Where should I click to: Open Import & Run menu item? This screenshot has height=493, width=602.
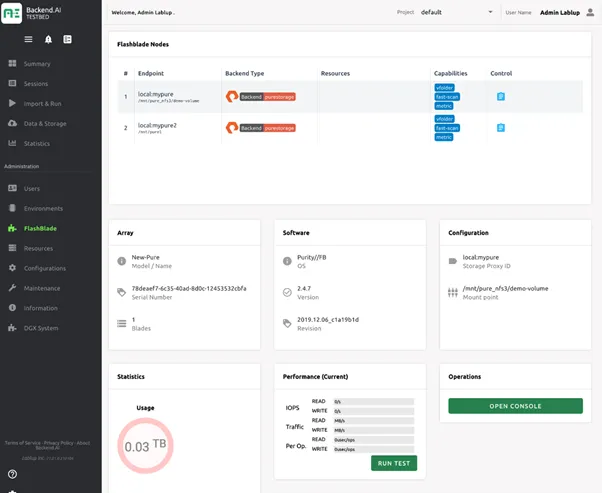[x=42, y=104]
